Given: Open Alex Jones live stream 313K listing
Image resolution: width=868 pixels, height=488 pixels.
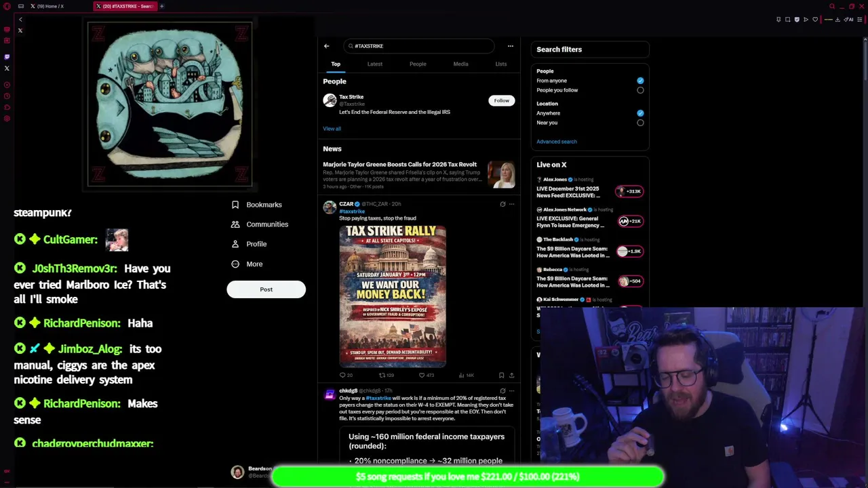Looking at the screenshot, I should [589, 188].
